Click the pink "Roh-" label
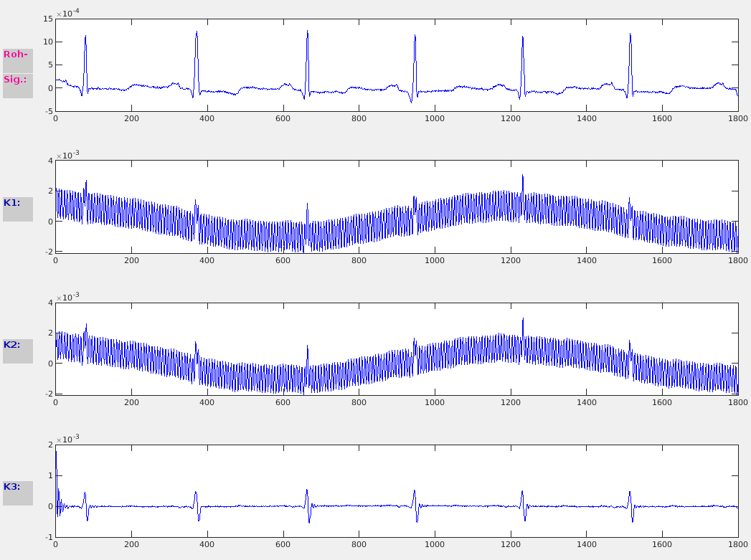 (17, 54)
